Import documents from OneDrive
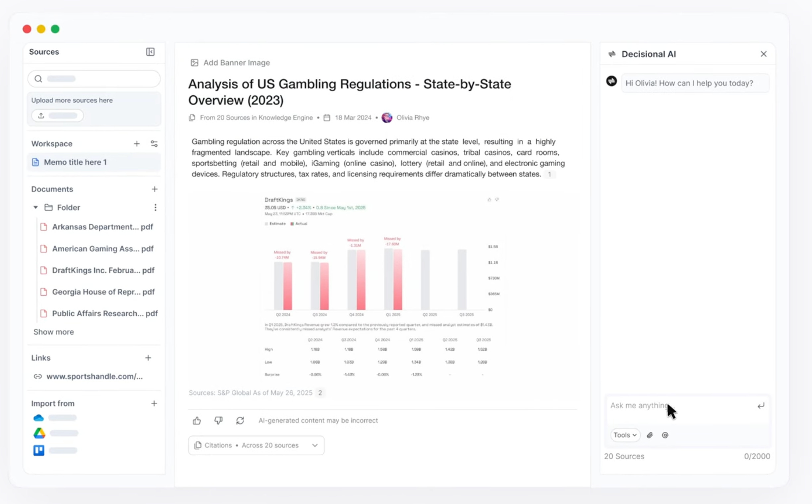The height and width of the screenshot is (504, 812). pos(39,417)
